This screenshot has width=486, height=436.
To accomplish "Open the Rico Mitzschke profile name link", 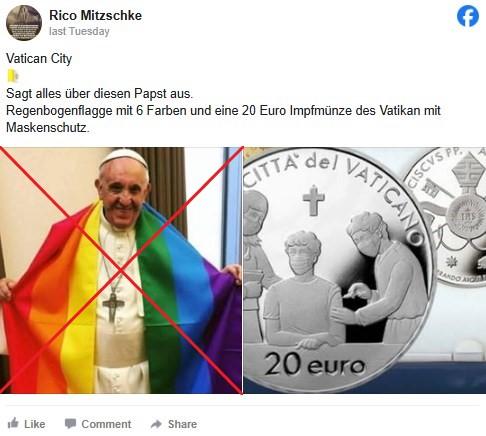I will (x=95, y=15).
